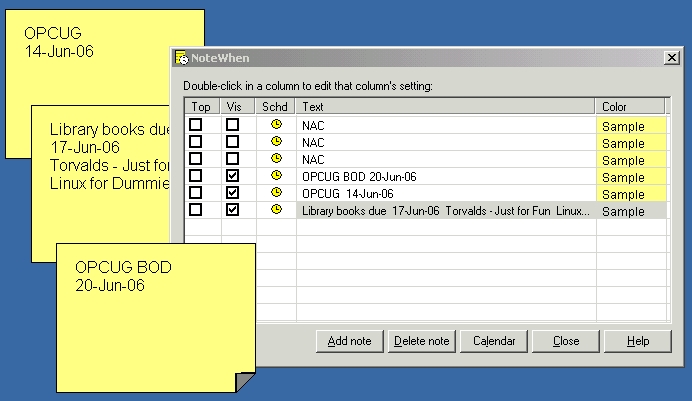
Task: Click the clock icon in the second NAC row
Action: [276, 142]
